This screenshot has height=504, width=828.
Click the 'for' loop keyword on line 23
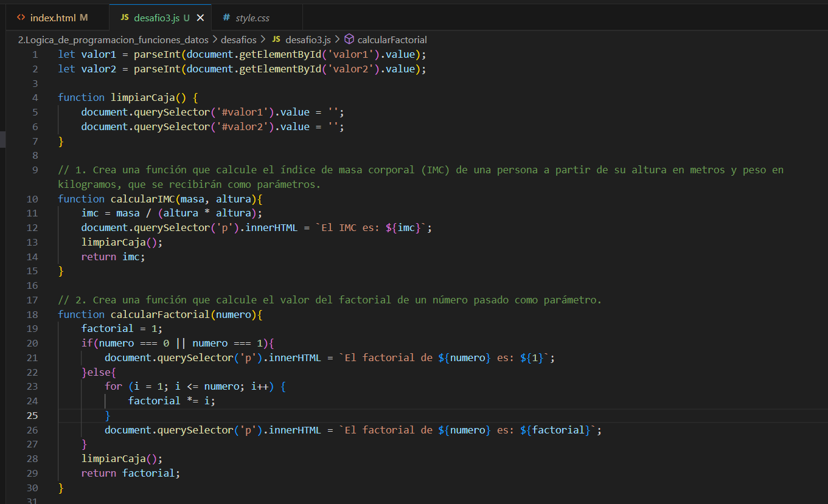(113, 386)
